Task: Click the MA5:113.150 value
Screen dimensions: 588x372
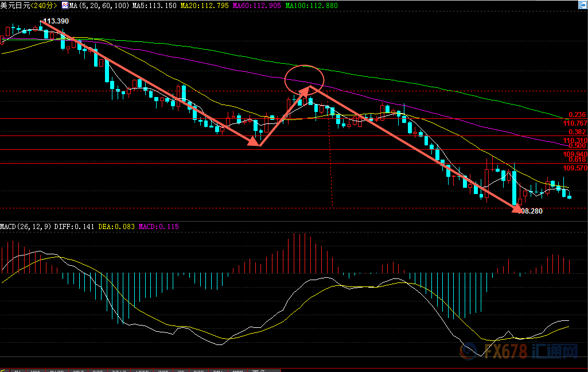Action: click(x=154, y=6)
